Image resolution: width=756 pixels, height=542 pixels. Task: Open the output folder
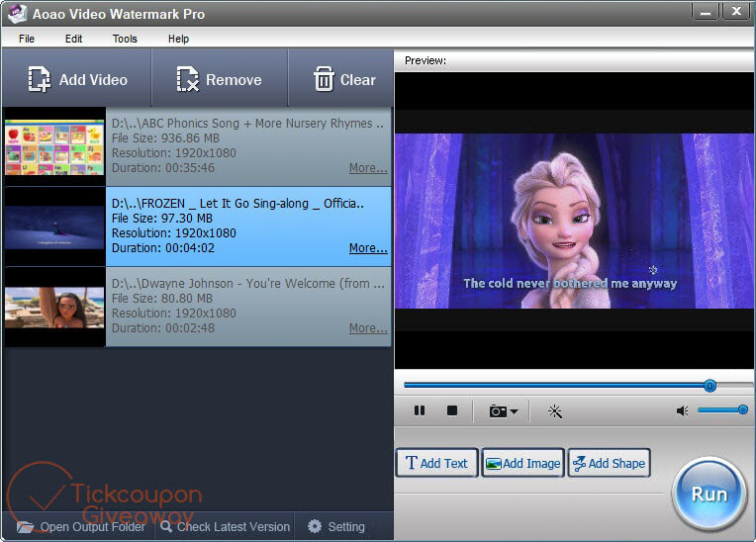(x=80, y=527)
